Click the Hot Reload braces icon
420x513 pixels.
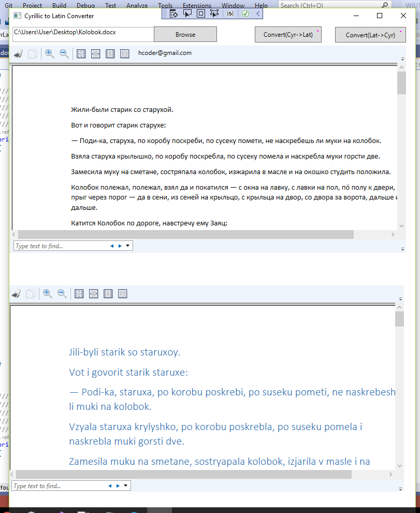pyautogui.click(x=230, y=13)
